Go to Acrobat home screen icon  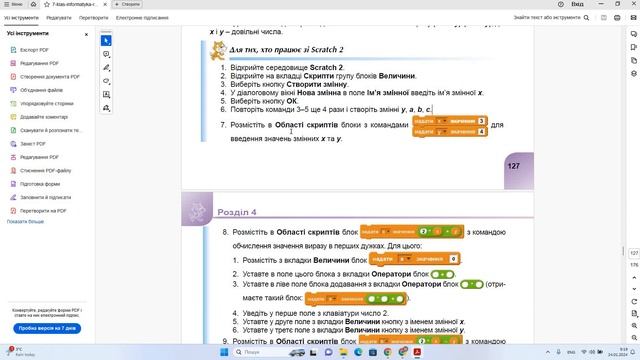33,4
